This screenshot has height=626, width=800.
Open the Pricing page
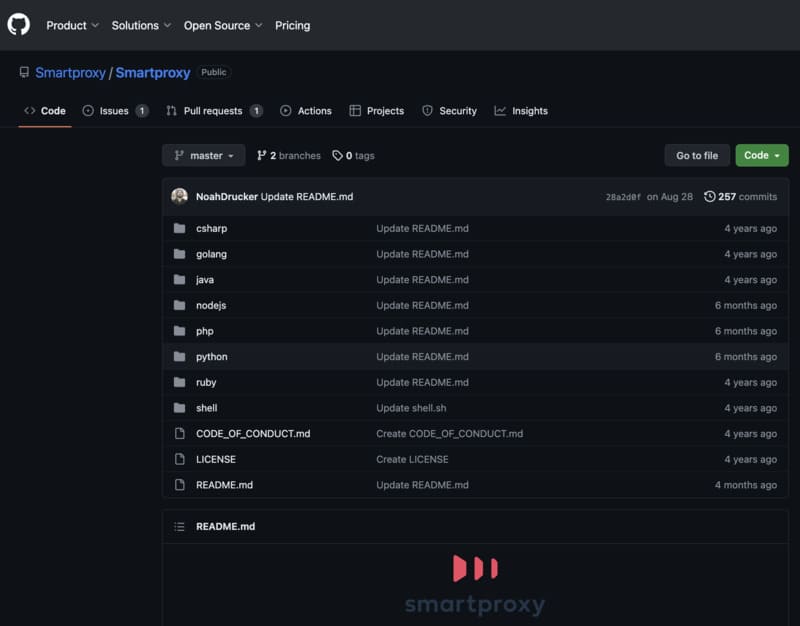tap(292, 26)
